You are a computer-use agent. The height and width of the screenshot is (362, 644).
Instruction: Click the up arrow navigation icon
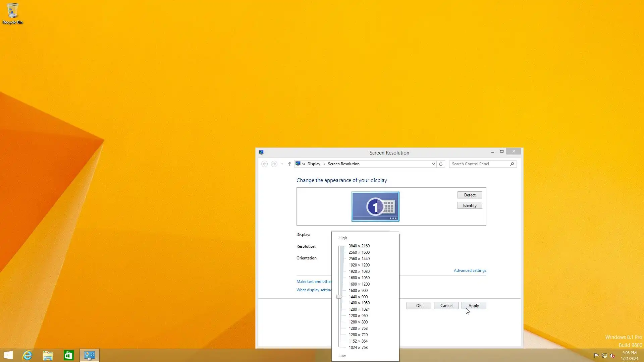[290, 164]
